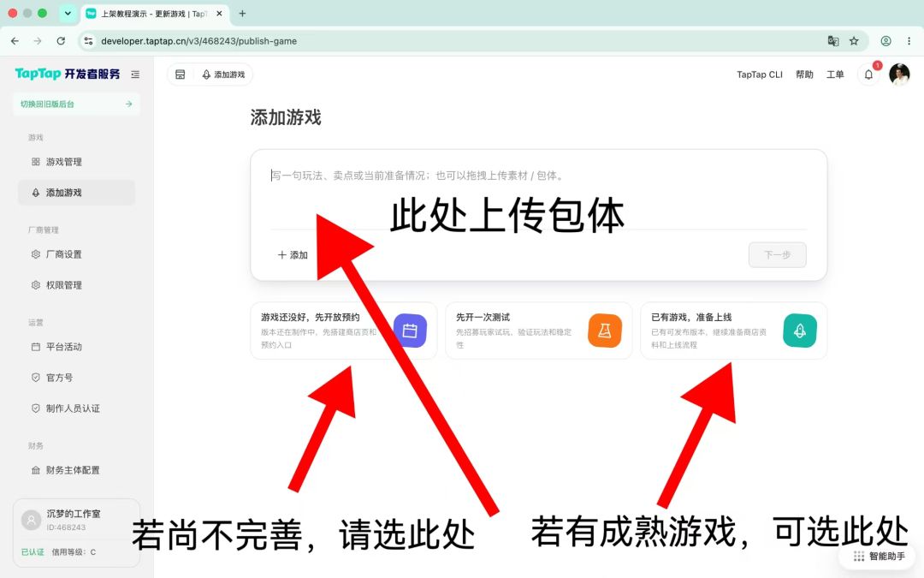The height and width of the screenshot is (578, 924).
Task: Open 官方号 in sidebar
Action: pyautogui.click(x=77, y=378)
